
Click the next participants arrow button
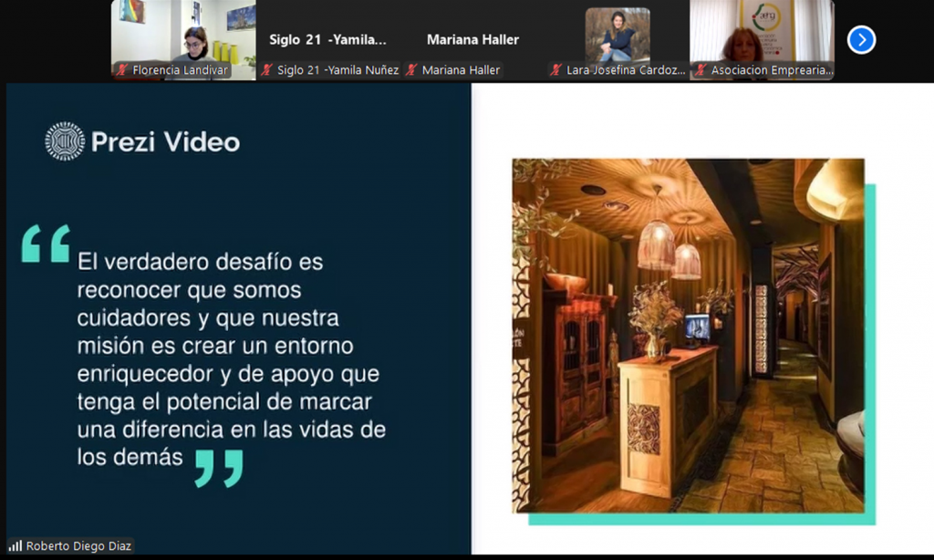(861, 40)
